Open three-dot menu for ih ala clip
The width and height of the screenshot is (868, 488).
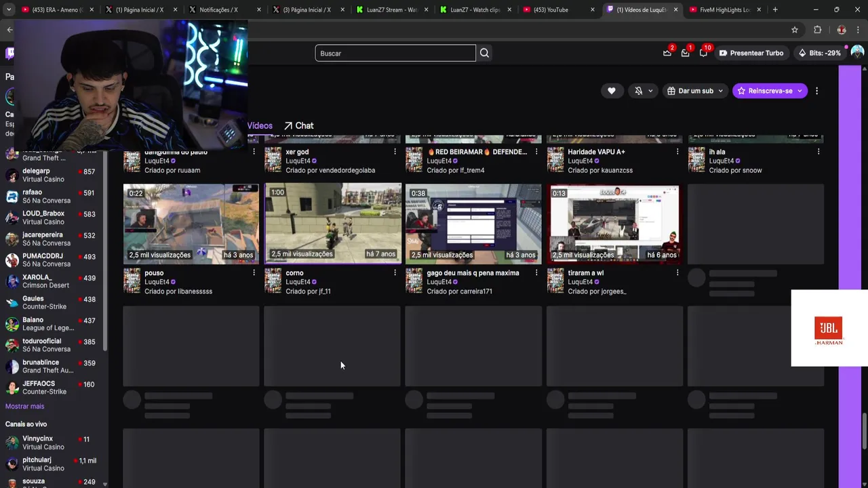[x=818, y=152]
